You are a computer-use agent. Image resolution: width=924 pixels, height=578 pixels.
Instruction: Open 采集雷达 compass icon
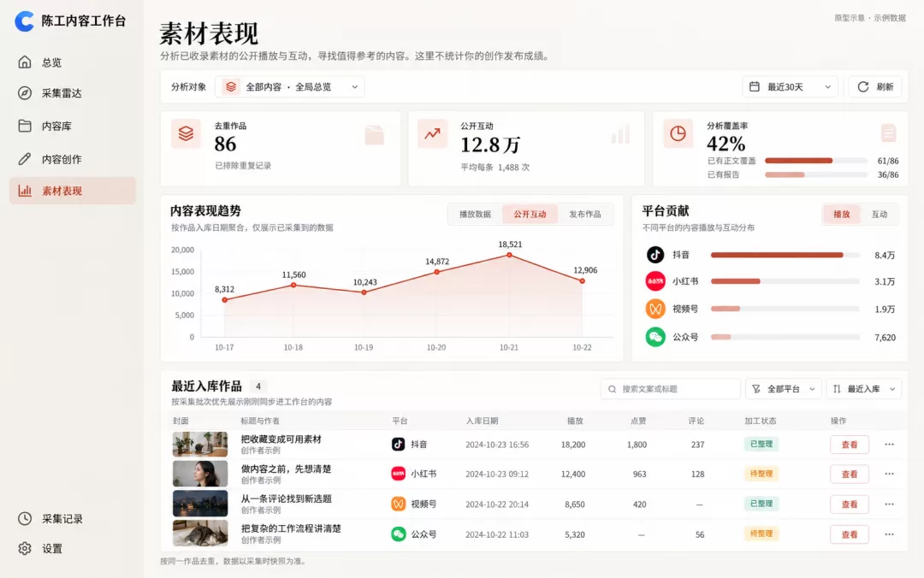coord(25,93)
